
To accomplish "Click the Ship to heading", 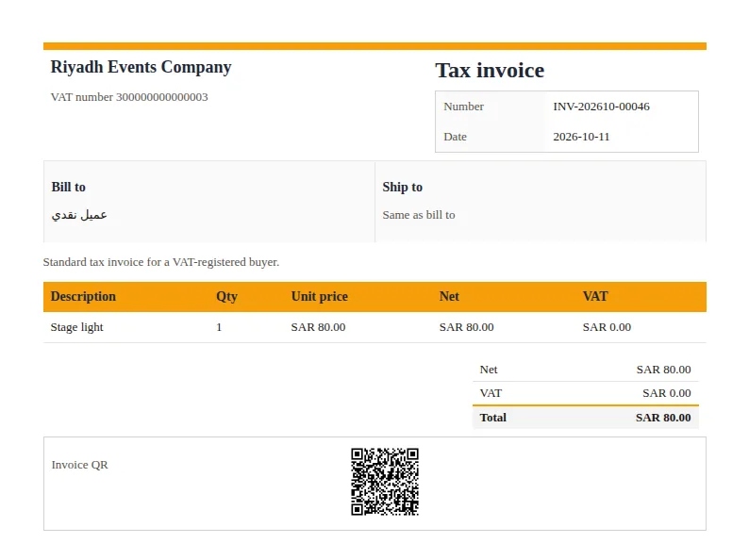I will [x=402, y=188].
